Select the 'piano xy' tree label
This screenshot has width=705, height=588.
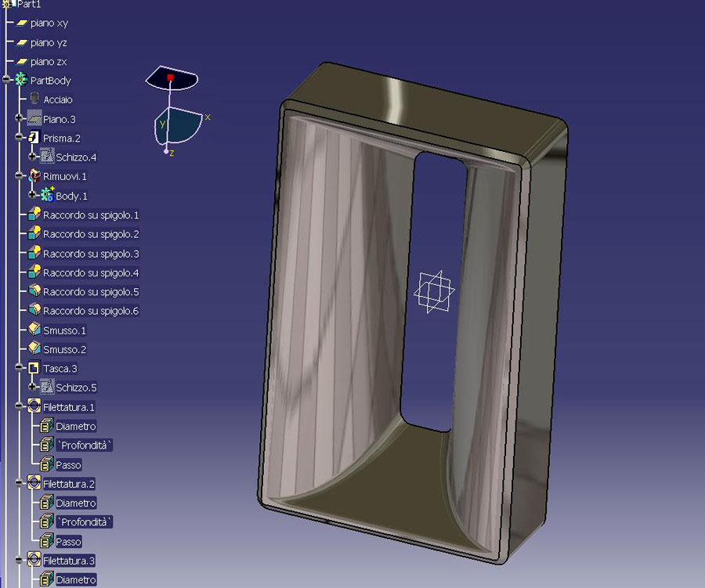(x=49, y=23)
